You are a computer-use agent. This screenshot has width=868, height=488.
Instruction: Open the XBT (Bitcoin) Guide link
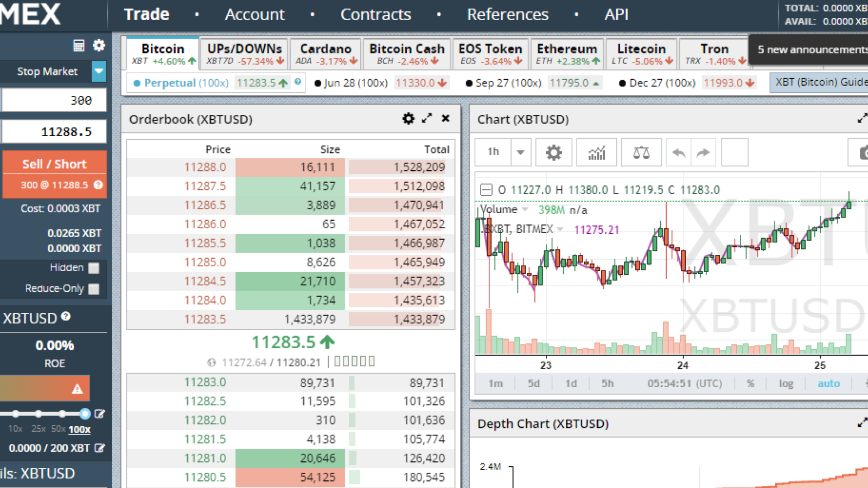(819, 82)
